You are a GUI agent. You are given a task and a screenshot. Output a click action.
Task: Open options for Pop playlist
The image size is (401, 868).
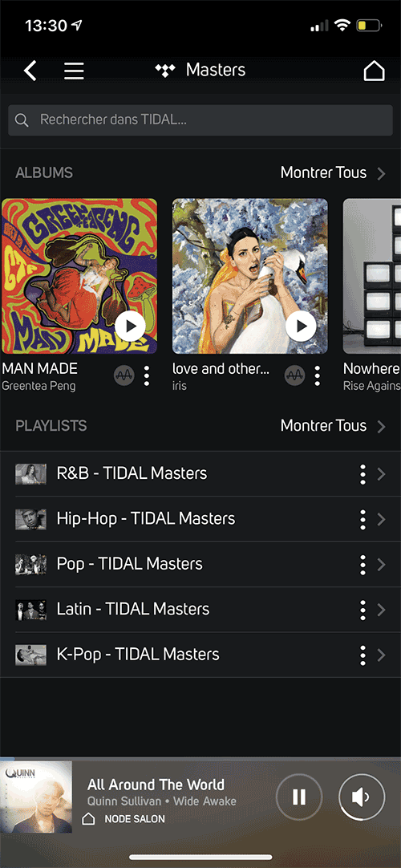click(x=363, y=565)
